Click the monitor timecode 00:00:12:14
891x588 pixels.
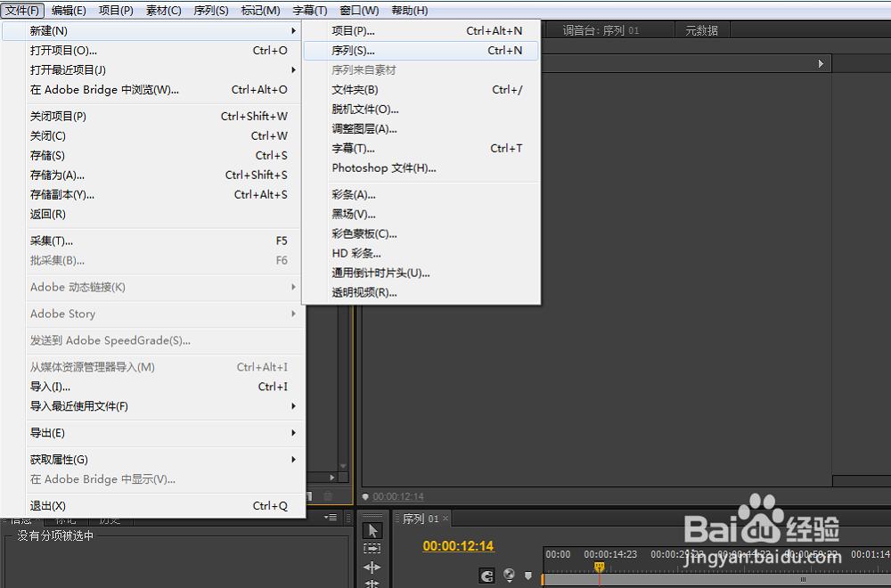pos(398,496)
